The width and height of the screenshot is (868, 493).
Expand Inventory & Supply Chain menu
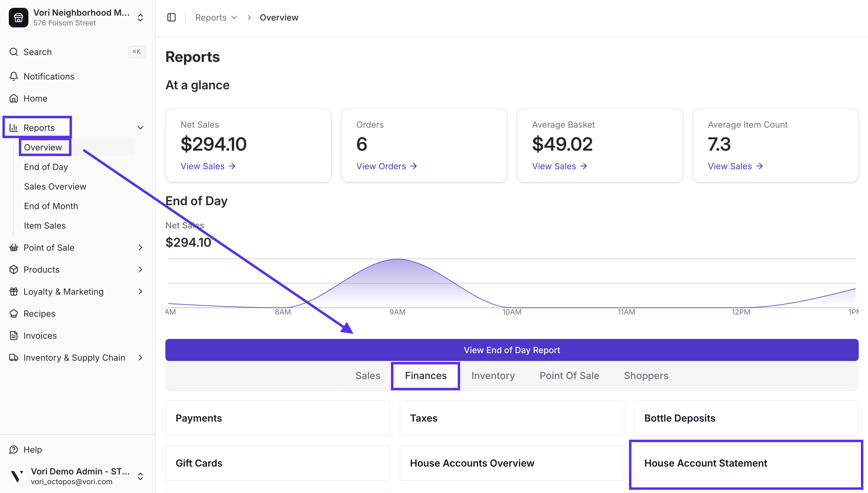point(140,358)
